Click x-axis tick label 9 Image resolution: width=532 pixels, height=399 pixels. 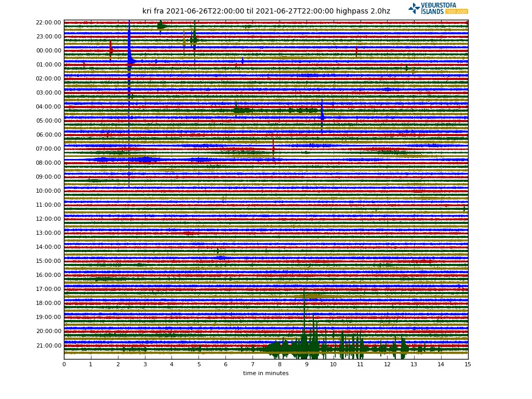307,364
